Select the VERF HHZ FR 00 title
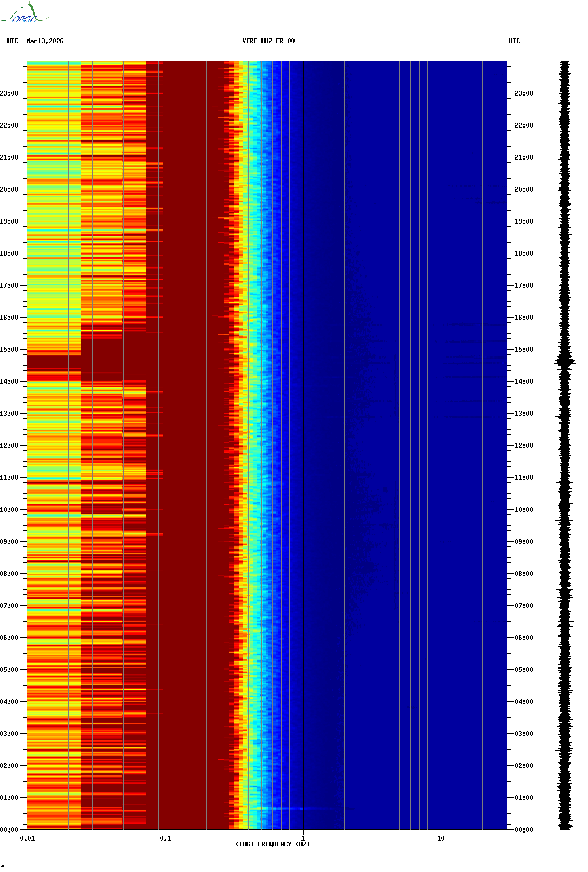Image resolution: width=588 pixels, height=872 pixels. point(268,41)
